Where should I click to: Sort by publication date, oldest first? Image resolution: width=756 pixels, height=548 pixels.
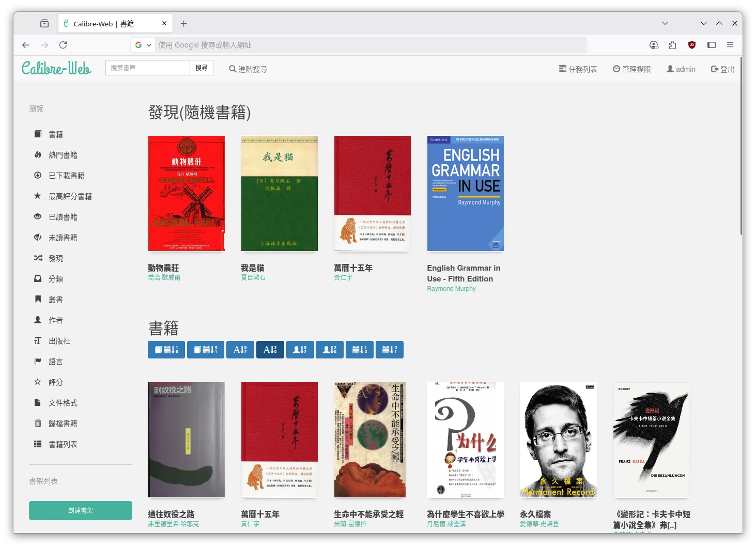389,350
